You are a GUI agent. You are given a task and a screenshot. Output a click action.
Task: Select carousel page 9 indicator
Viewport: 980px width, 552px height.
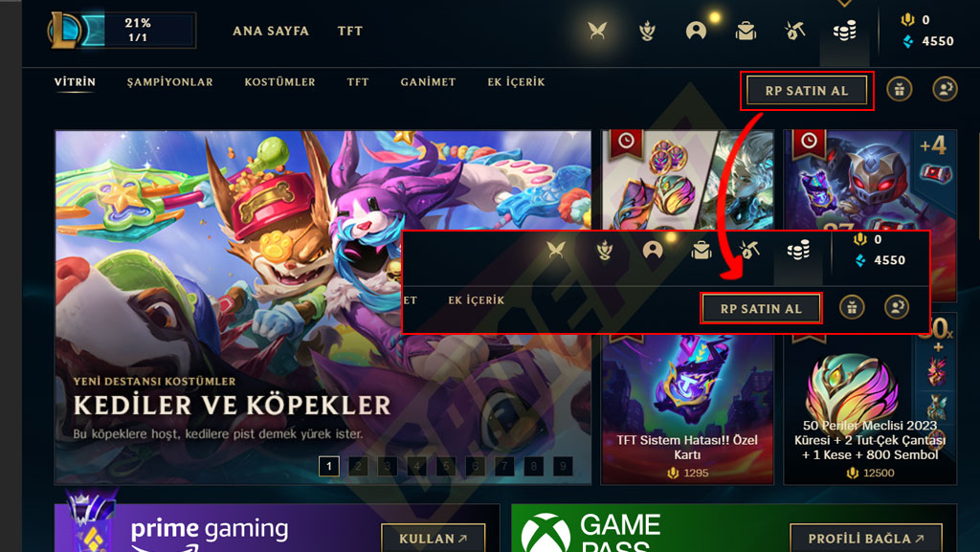[x=563, y=466]
